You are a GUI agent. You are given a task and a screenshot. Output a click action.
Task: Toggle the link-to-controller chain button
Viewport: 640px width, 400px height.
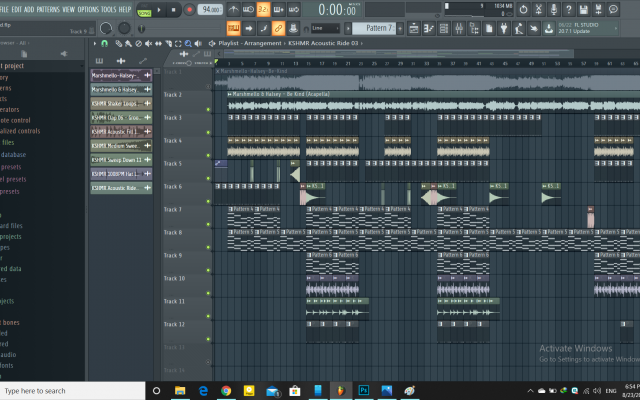pyautogui.click(x=278, y=29)
